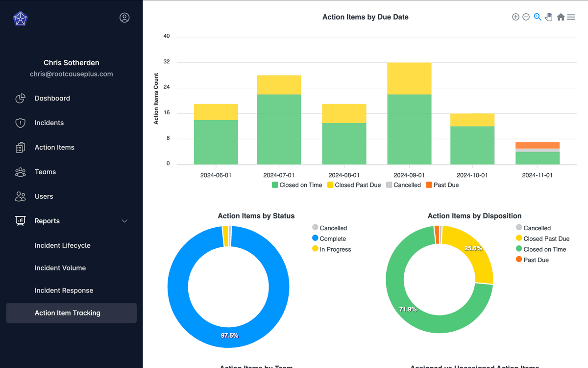Toggle Complete in status donut legend
588x368 pixels.
pyautogui.click(x=329, y=239)
